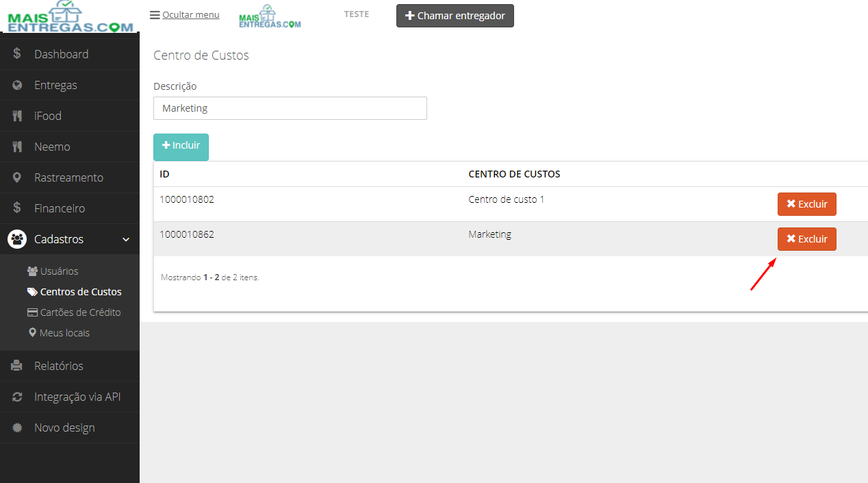The image size is (868, 483).
Task: Focus the Descrição input field
Action: pyautogui.click(x=290, y=108)
